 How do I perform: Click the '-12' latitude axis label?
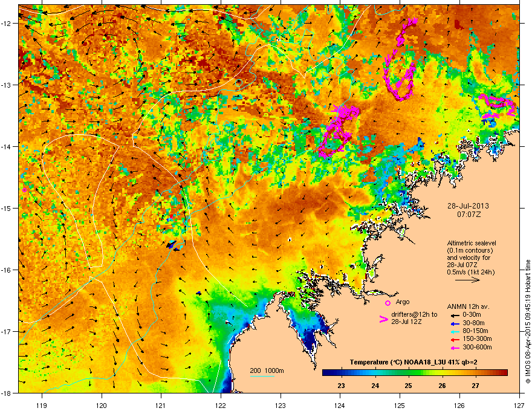6,23
